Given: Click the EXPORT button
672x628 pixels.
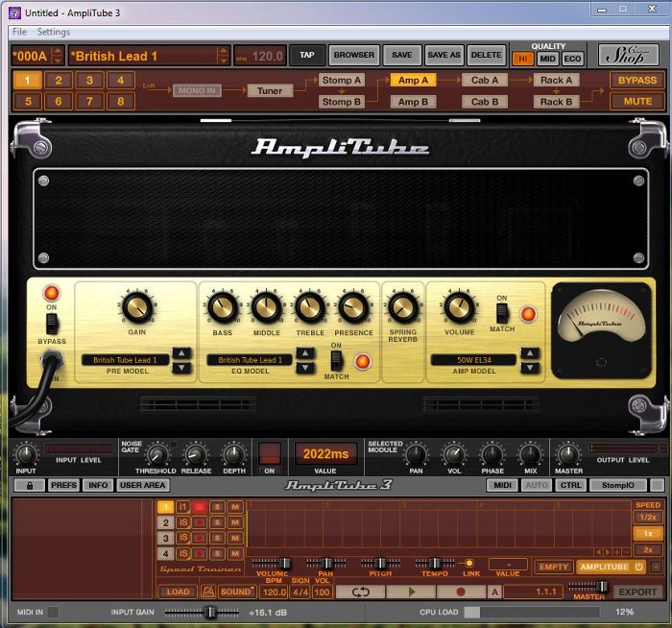Looking at the screenshot, I should click(x=637, y=592).
